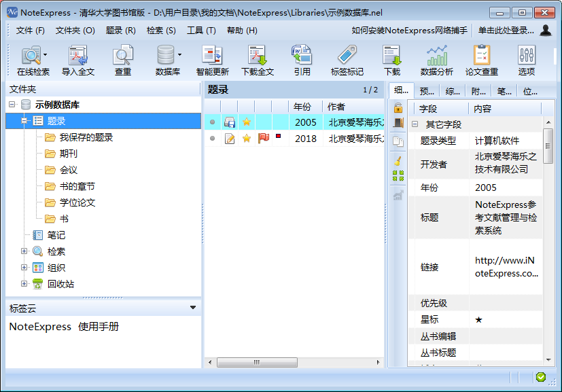The image size is (562, 392).
Task: Toggle the read-status dot of 2018 record
Action: pos(212,139)
